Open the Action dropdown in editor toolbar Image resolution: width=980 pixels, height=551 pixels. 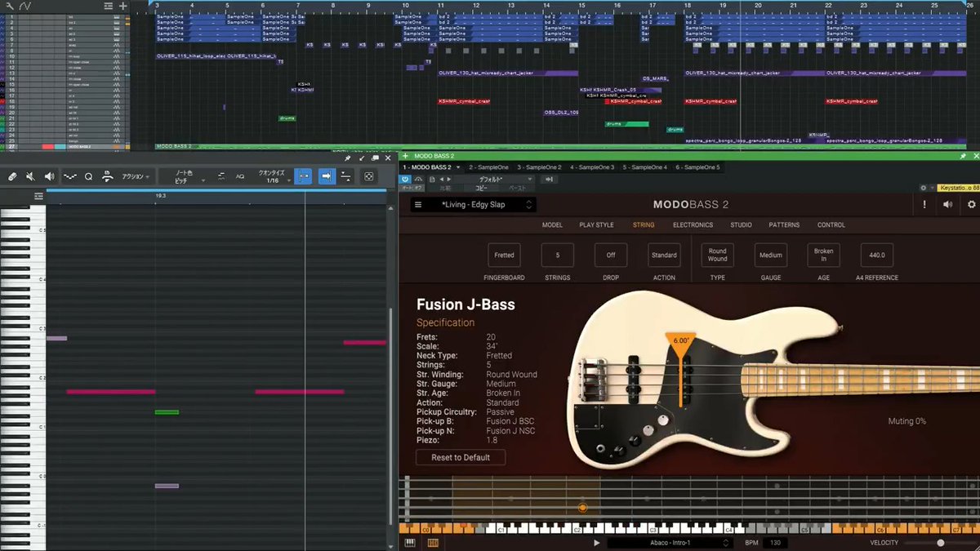pos(136,176)
